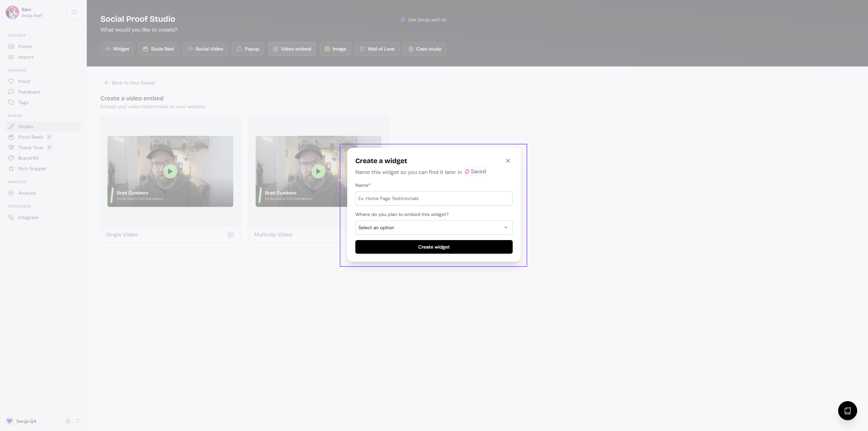868x431 pixels.
Task: Click the Create widget button
Action: [434, 247]
